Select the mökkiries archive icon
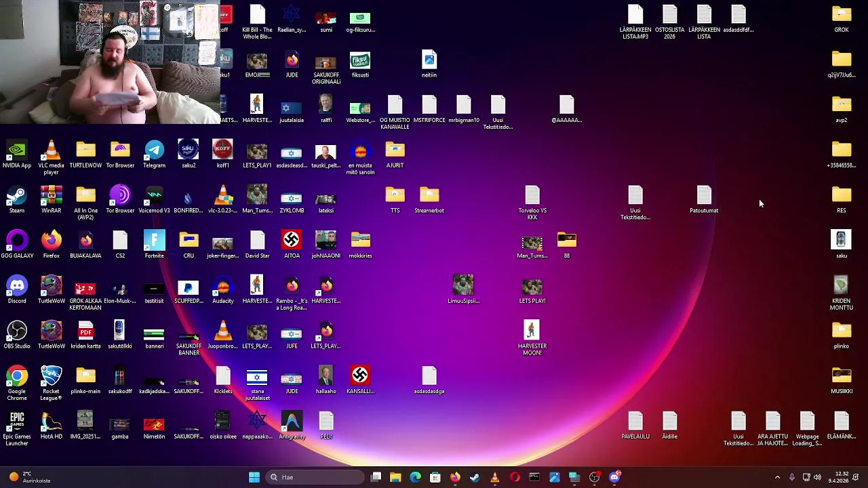Image resolution: width=868 pixels, height=488 pixels. point(360,245)
